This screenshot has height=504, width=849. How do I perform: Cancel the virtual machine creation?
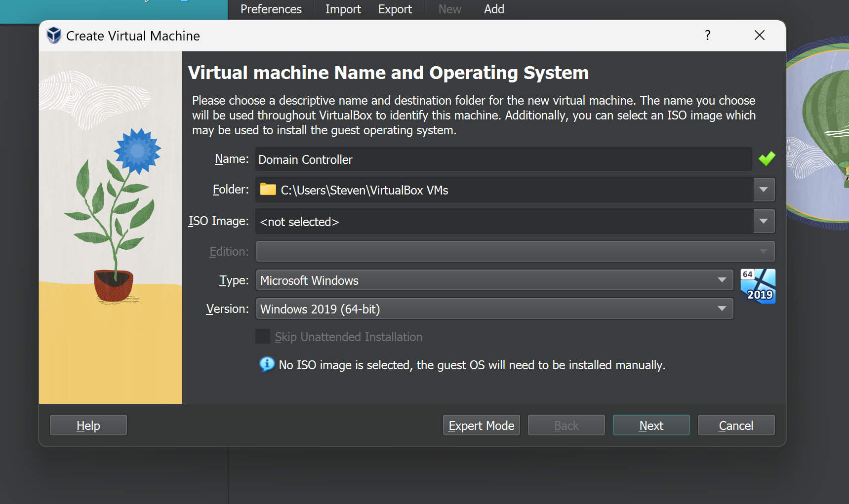point(736,425)
